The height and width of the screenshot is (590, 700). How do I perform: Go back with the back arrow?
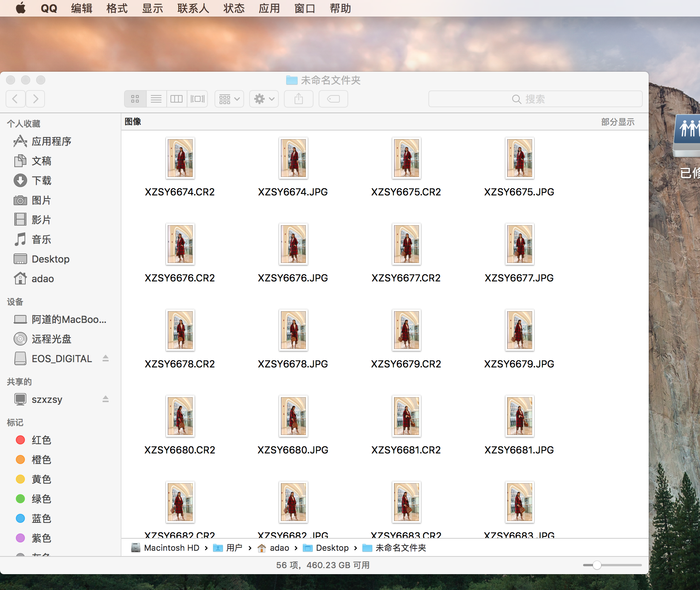point(15,99)
